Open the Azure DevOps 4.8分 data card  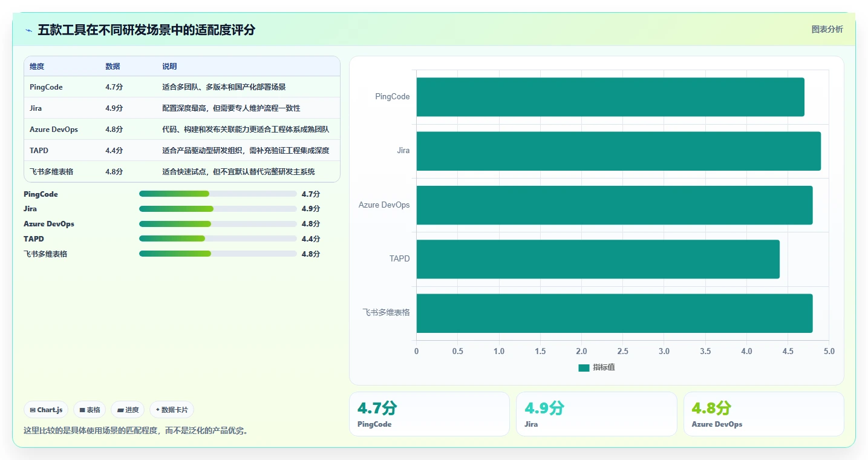click(x=763, y=414)
